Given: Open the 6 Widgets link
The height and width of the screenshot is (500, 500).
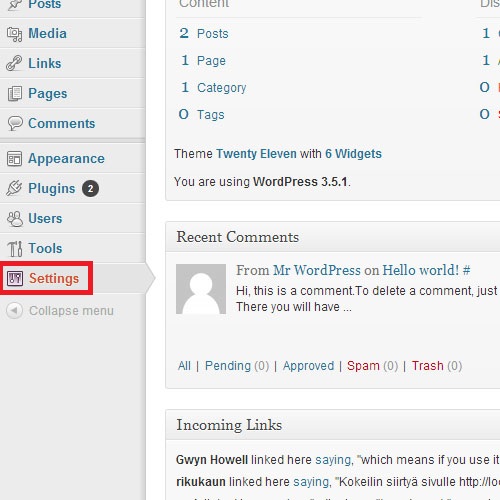Looking at the screenshot, I should coord(353,154).
